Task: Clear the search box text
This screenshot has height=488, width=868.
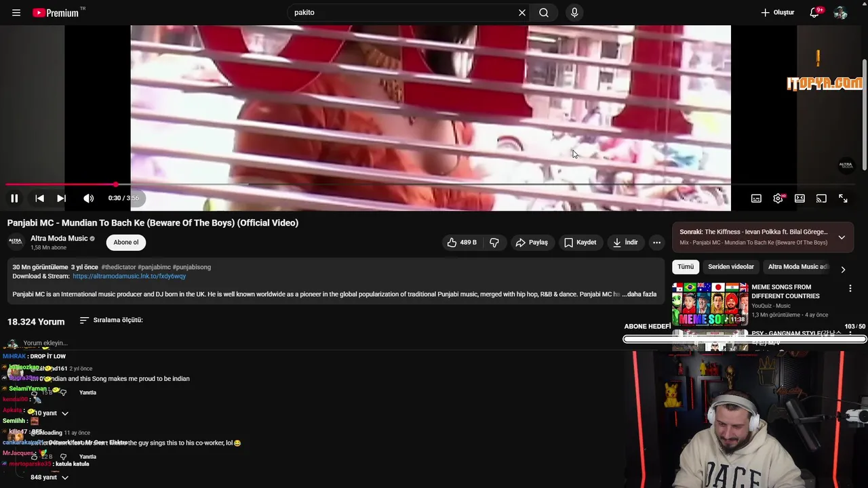Action: [522, 12]
